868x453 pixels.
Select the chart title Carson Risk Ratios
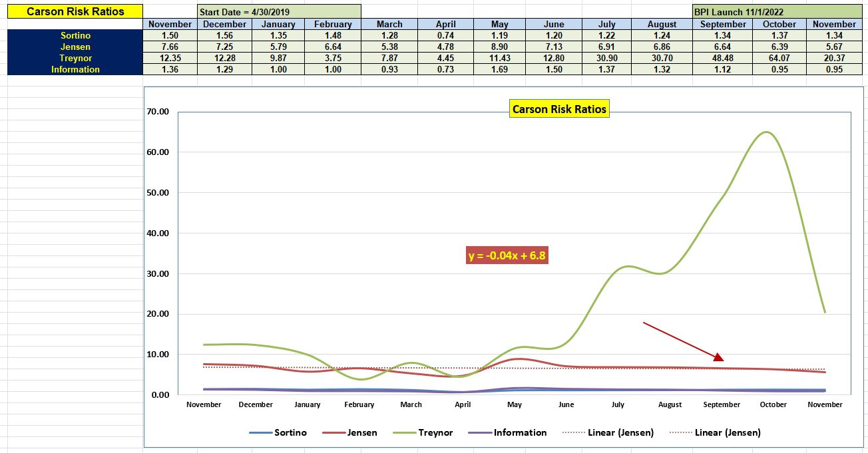pos(559,108)
